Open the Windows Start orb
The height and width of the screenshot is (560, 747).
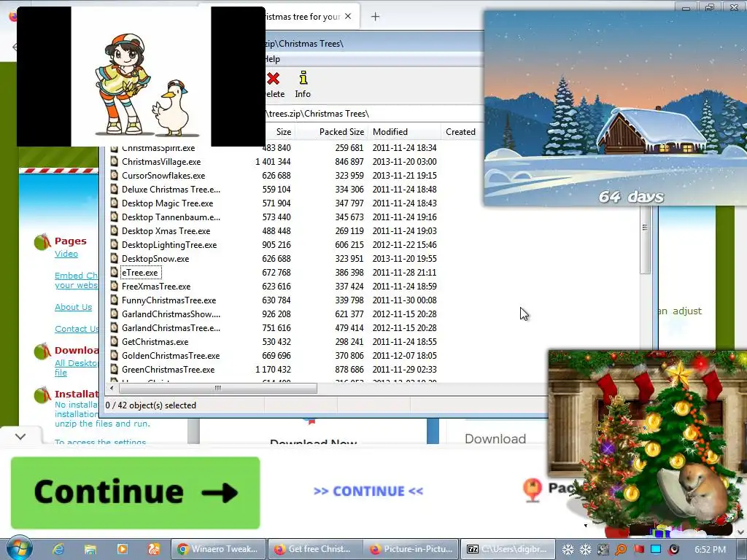coord(19,548)
